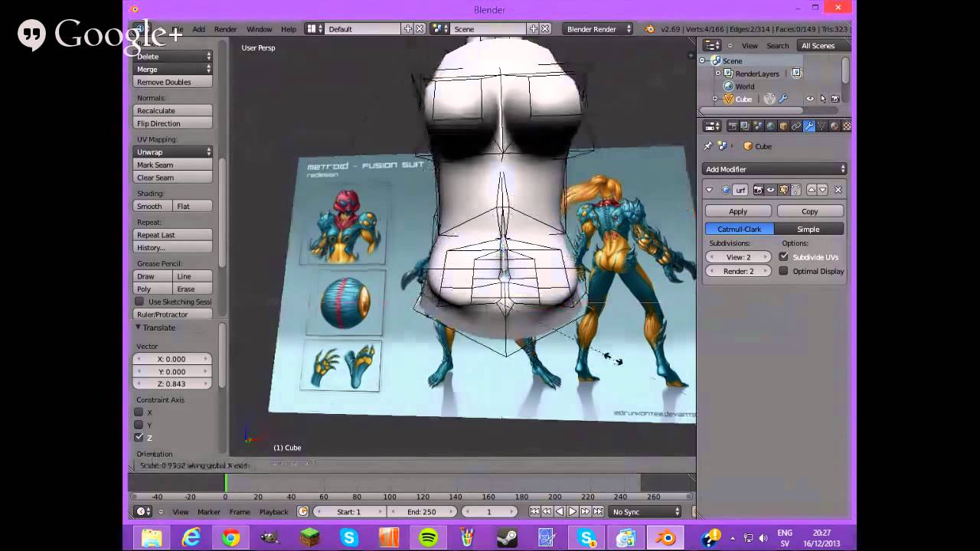Open the Delete dropdown in tool shelf
Image resolution: width=980 pixels, height=551 pixels.
(173, 56)
